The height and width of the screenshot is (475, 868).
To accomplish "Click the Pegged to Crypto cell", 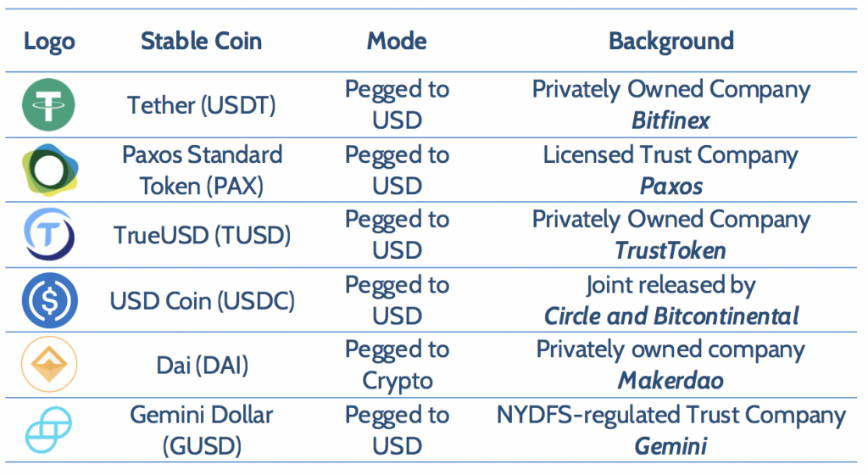I will point(397,366).
